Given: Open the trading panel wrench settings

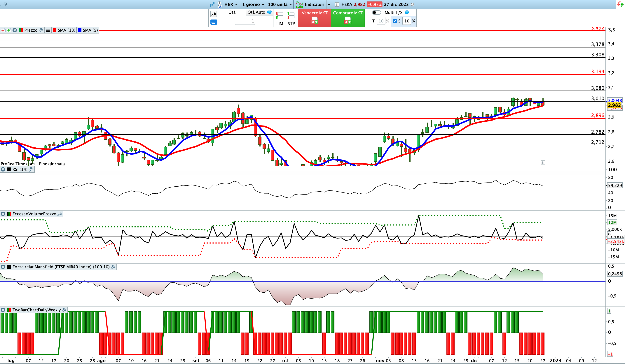Looking at the screenshot, I should (214, 14).
